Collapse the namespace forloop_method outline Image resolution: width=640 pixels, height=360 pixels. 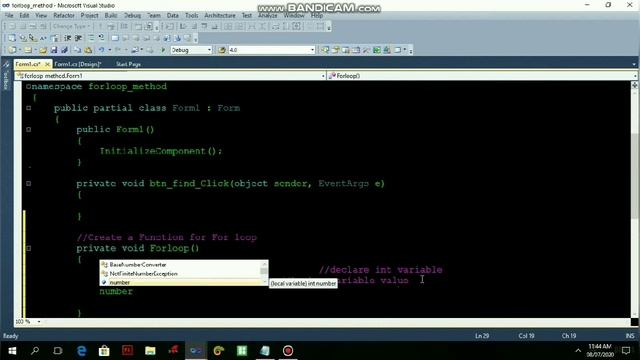(x=28, y=87)
